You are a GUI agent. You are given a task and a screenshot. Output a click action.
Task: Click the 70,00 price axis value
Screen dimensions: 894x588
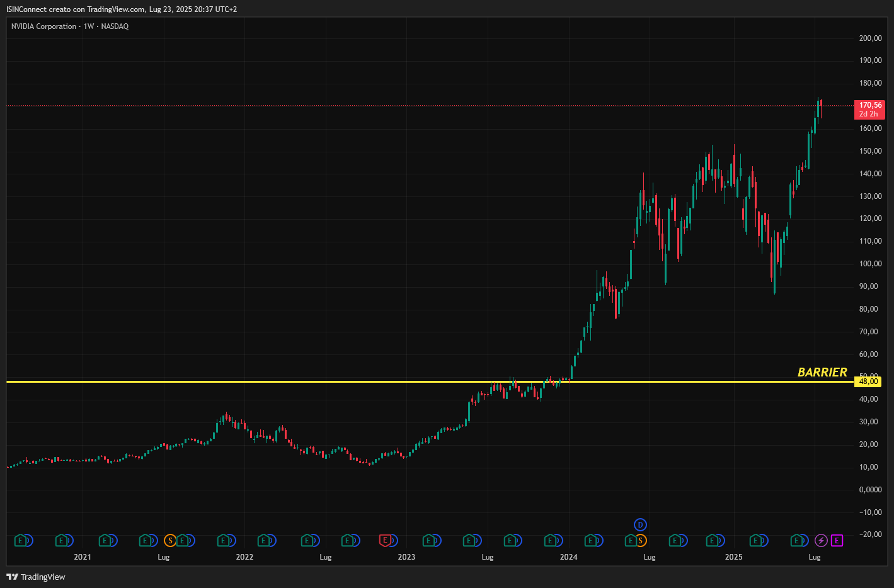[x=869, y=332]
